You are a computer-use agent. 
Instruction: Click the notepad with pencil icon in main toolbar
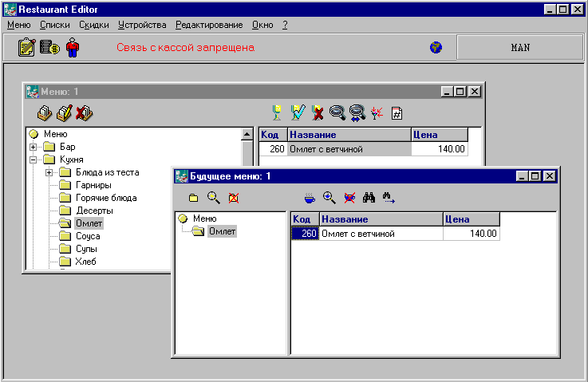tap(26, 48)
